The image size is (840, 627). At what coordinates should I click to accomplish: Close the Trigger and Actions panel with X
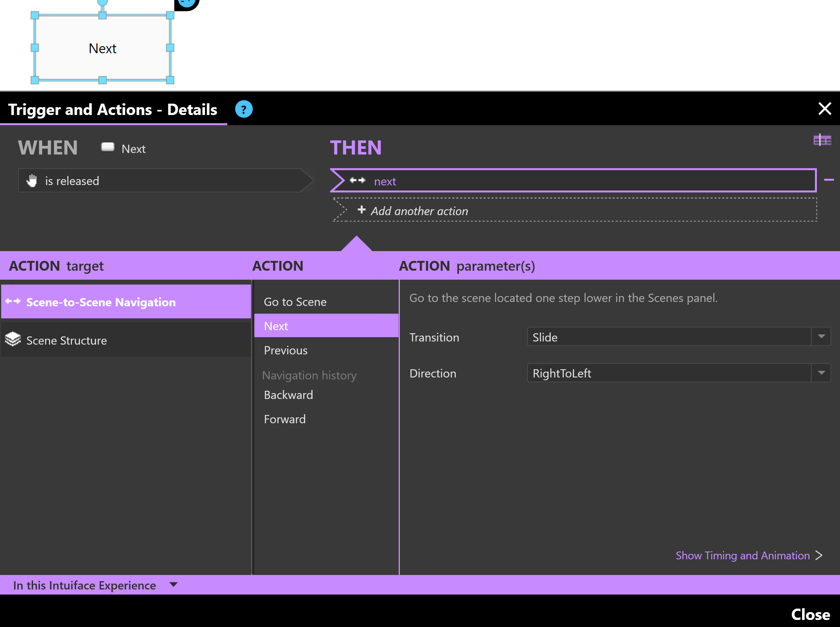coord(825,109)
